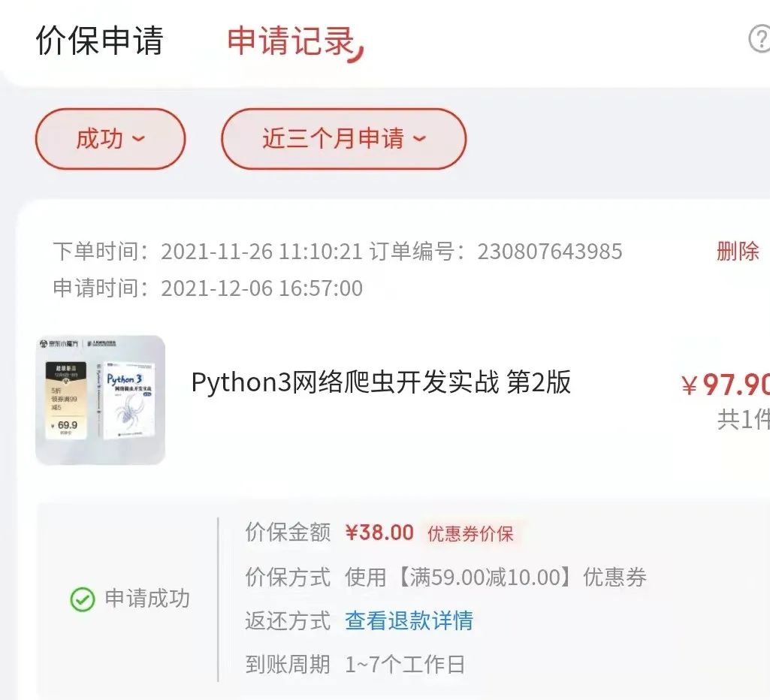This screenshot has height=700, width=770.
Task: Click the ¥38.00 price protection amount
Action: click(379, 533)
